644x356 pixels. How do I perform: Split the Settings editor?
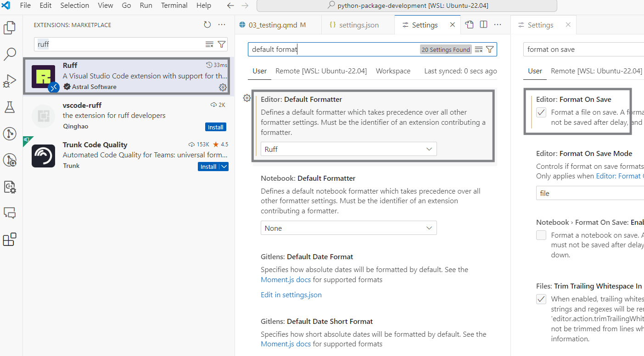[483, 25]
